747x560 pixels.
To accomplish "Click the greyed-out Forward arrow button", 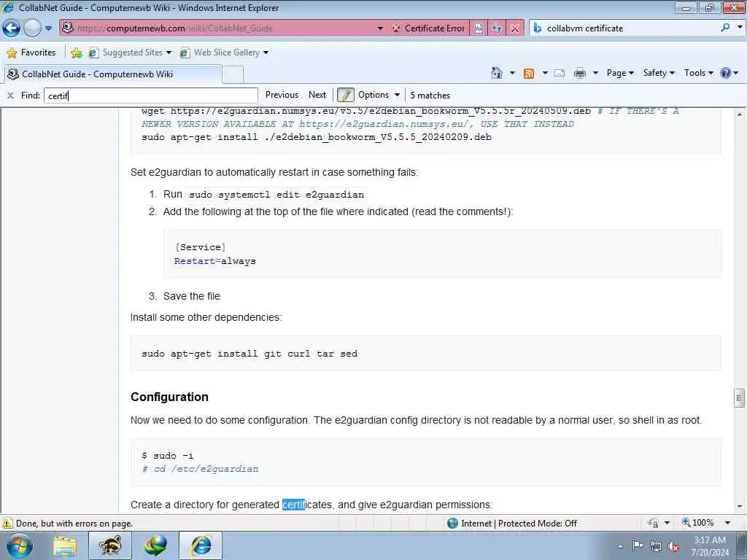I will tap(32, 28).
